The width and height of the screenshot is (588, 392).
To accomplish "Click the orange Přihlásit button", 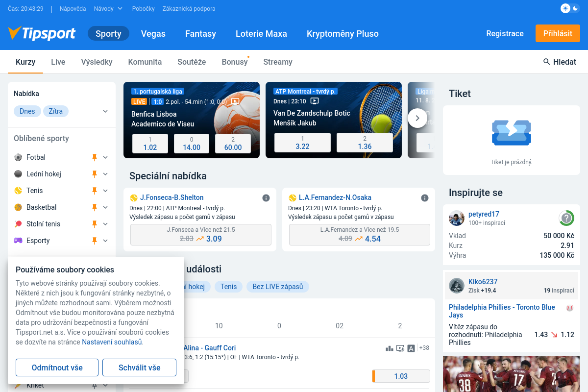I will click(x=558, y=33).
